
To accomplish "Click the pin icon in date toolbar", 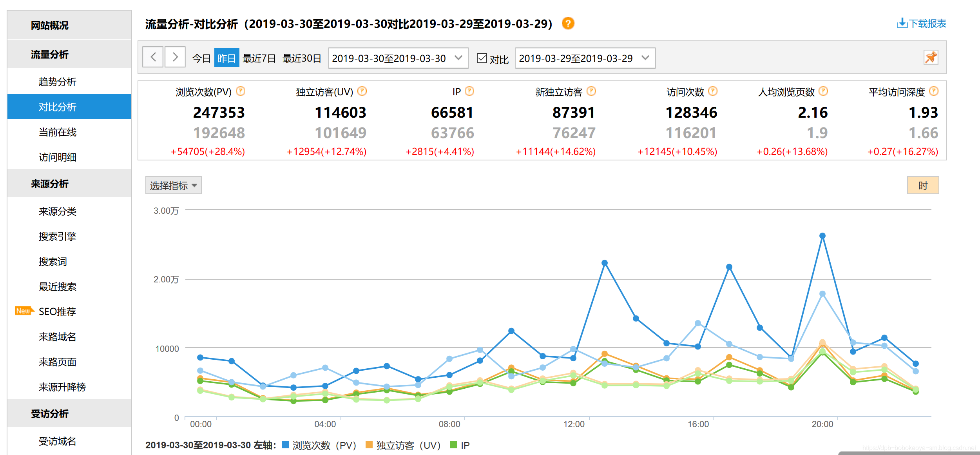I will 931,58.
